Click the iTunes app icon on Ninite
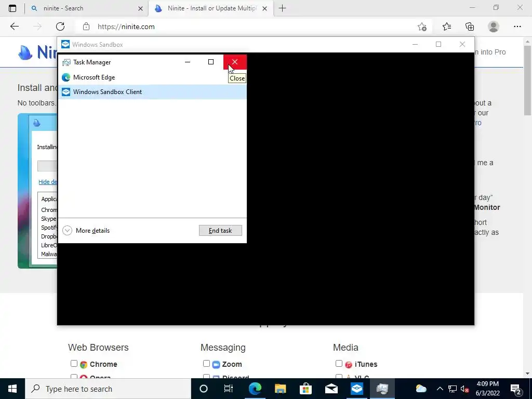Viewport: 532px width, 399px height. pos(349,365)
